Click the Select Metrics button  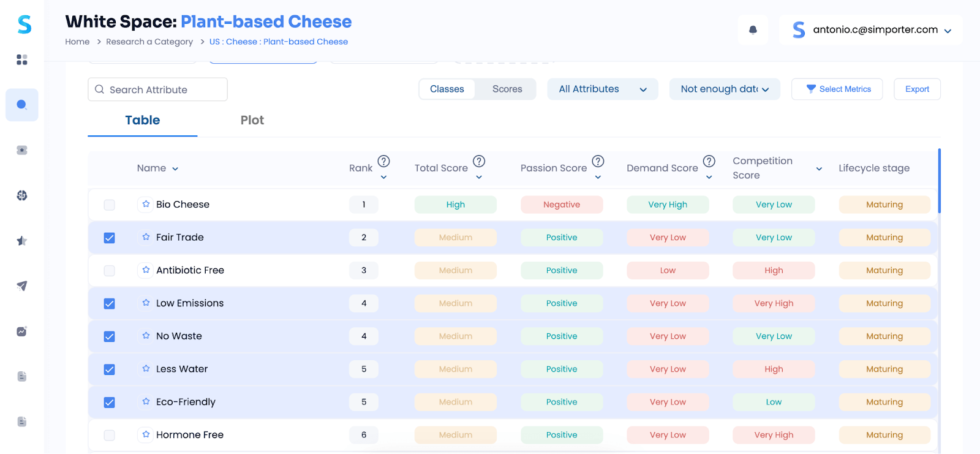click(837, 89)
